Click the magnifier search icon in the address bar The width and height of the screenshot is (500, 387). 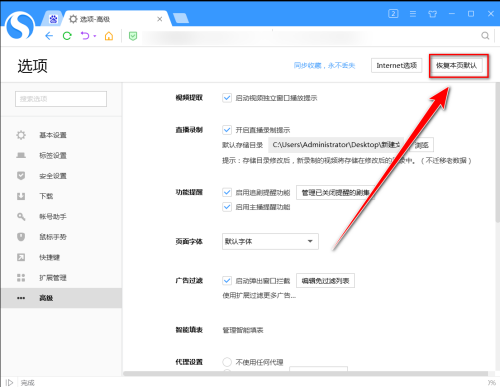click(485, 36)
